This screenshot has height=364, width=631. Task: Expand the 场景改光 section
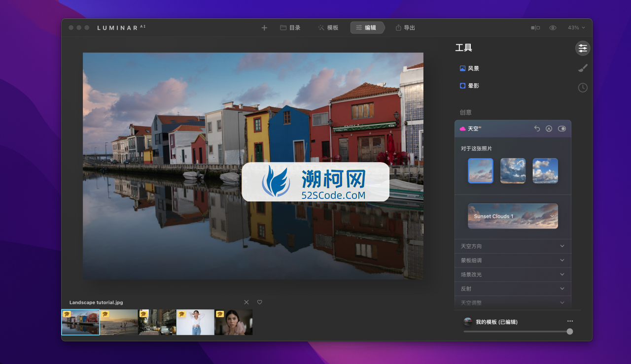[513, 274]
